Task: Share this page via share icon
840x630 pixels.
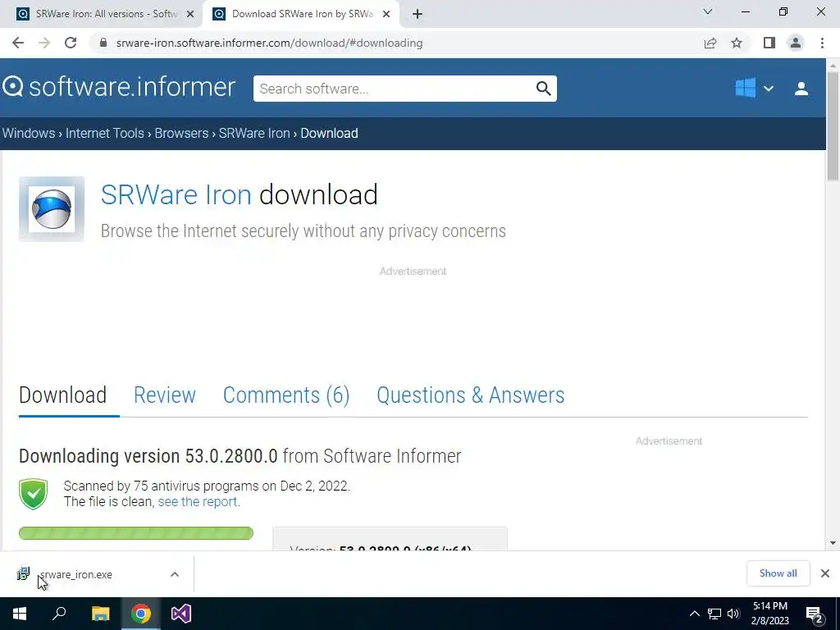Action: click(x=710, y=43)
